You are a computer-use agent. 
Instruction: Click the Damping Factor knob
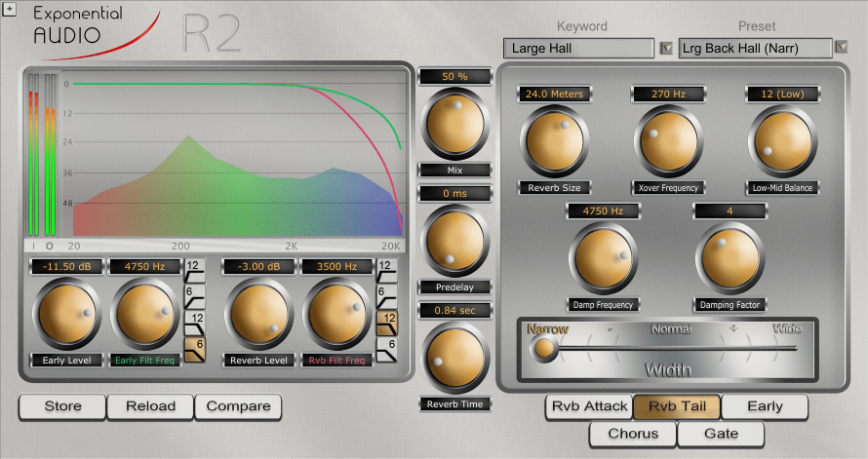[x=730, y=259]
